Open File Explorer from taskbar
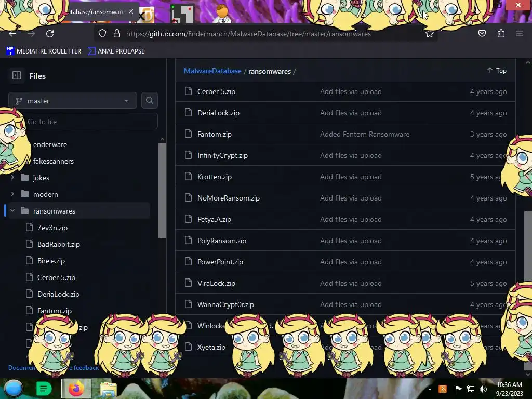The image size is (532, 399). (109, 390)
